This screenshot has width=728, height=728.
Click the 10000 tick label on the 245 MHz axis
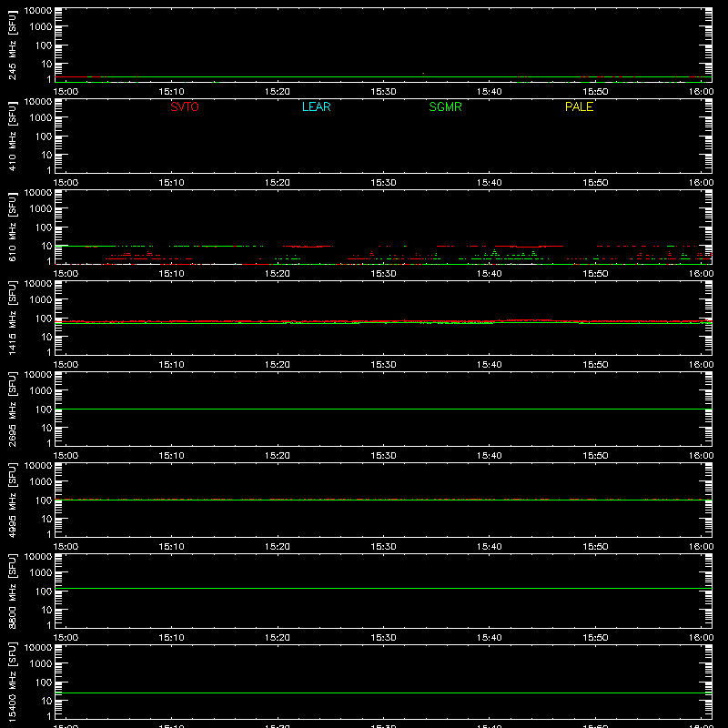pos(38,11)
